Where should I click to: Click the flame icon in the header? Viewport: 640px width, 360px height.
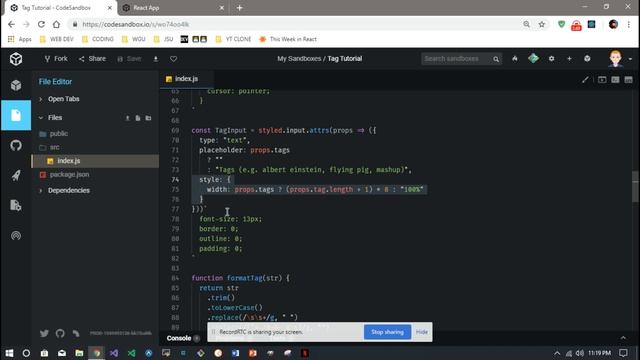pyautogui.click(x=515, y=59)
